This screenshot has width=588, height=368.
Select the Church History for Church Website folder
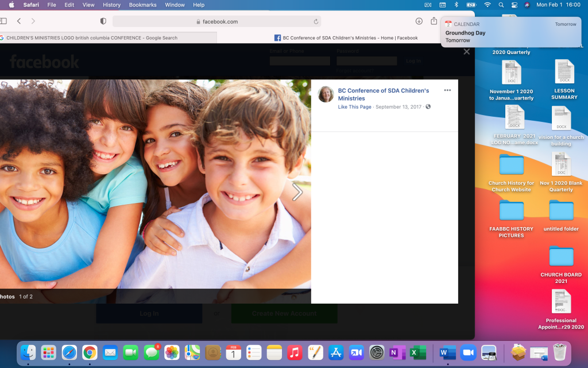tap(511, 173)
